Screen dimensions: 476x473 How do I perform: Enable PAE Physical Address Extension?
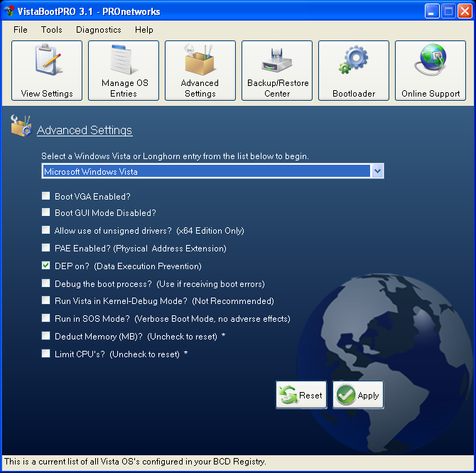[x=46, y=248]
